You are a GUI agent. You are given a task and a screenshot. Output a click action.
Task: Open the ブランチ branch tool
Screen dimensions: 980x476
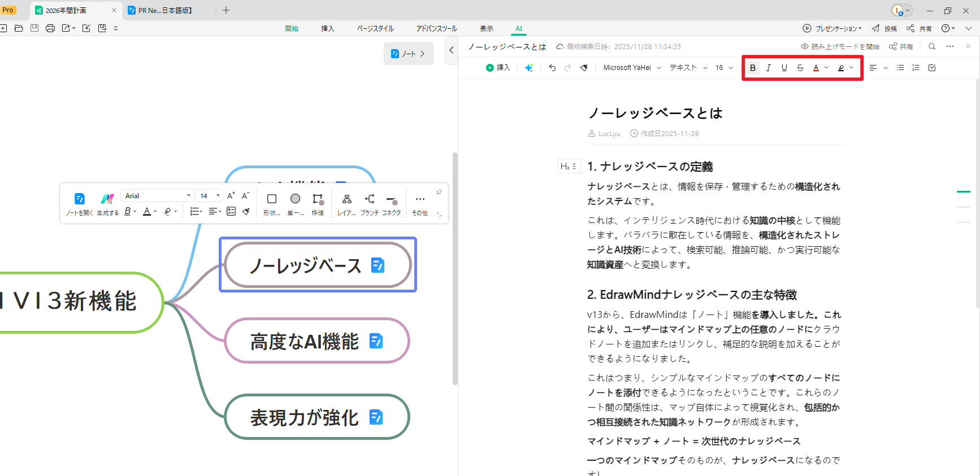(370, 204)
